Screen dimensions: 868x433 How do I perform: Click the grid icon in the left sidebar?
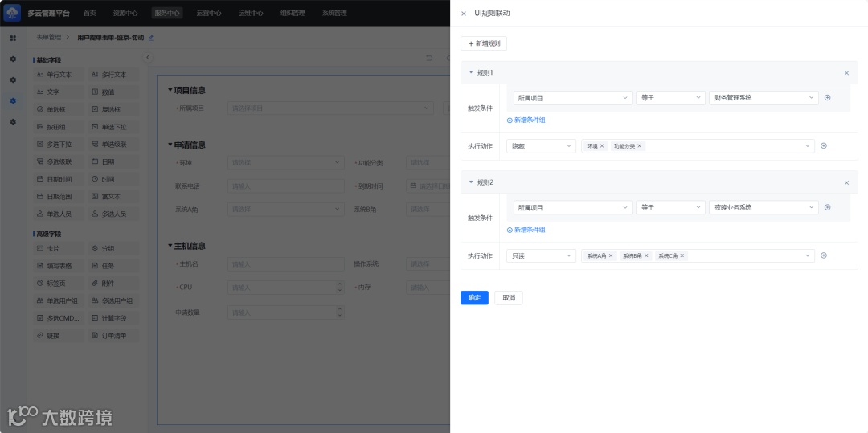tap(14, 38)
